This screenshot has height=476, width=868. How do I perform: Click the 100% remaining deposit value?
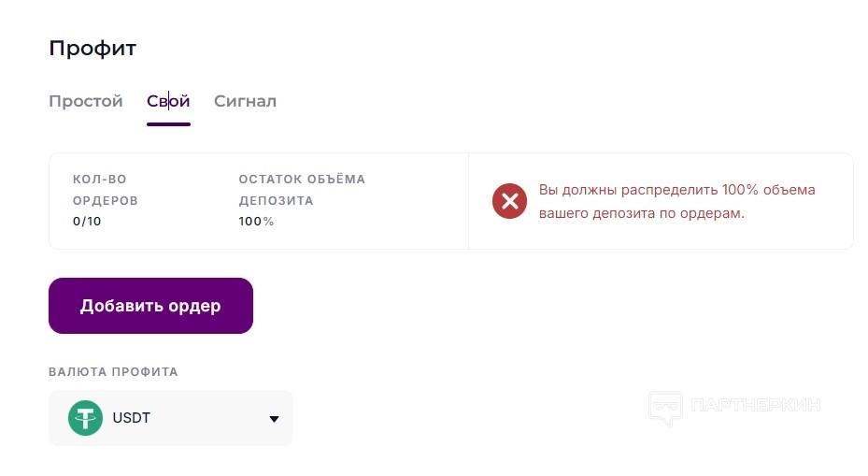(256, 222)
